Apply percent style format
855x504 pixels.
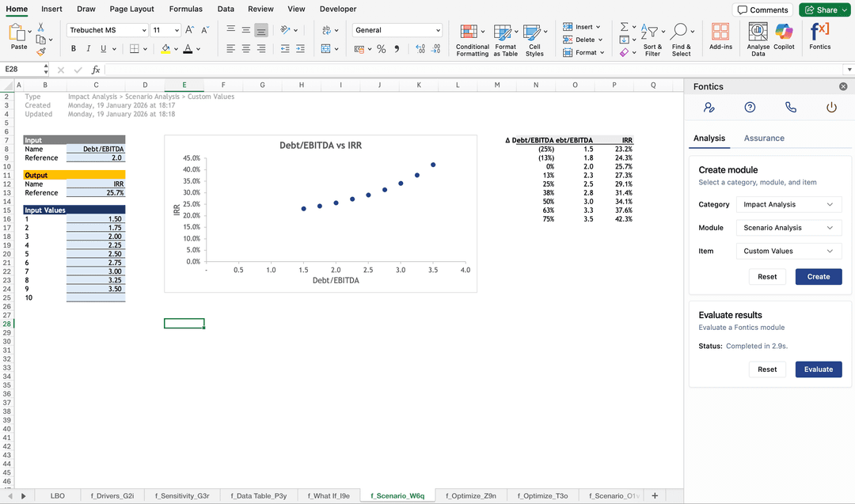tap(381, 49)
